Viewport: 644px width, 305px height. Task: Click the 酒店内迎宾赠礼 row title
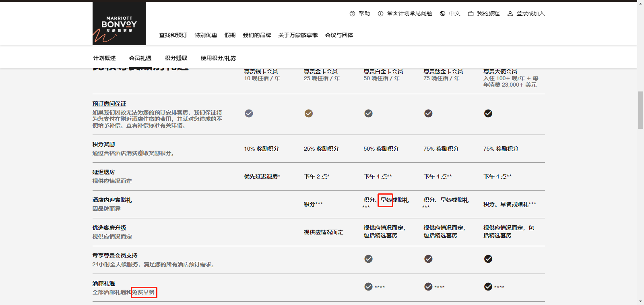click(x=112, y=200)
